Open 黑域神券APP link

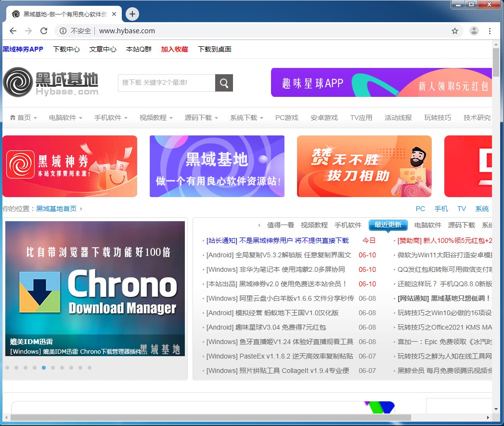(x=23, y=49)
